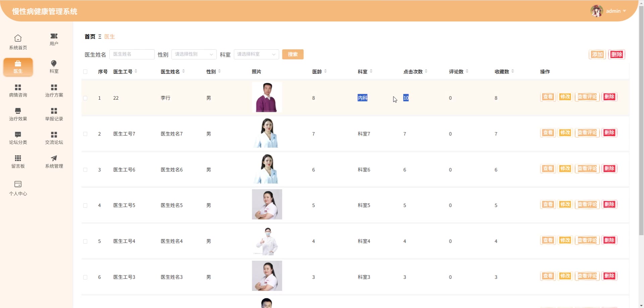Select 交流论坛 in the sidebar menu
This screenshot has height=308, width=644.
click(54, 135)
